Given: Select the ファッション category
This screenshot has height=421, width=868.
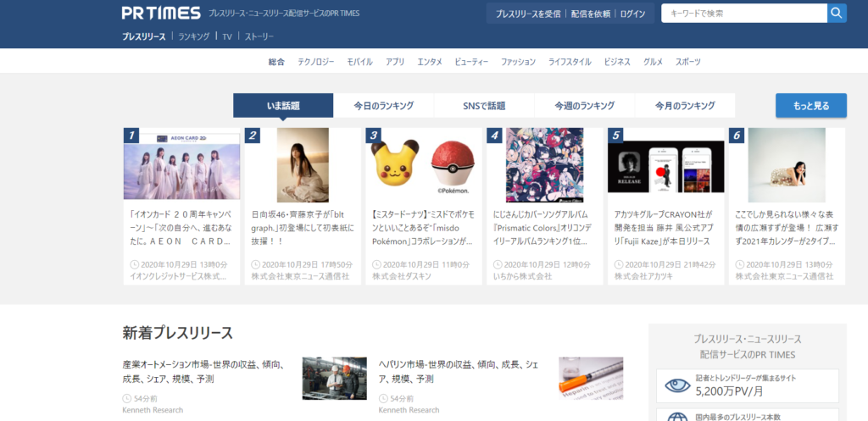Looking at the screenshot, I should (x=518, y=62).
